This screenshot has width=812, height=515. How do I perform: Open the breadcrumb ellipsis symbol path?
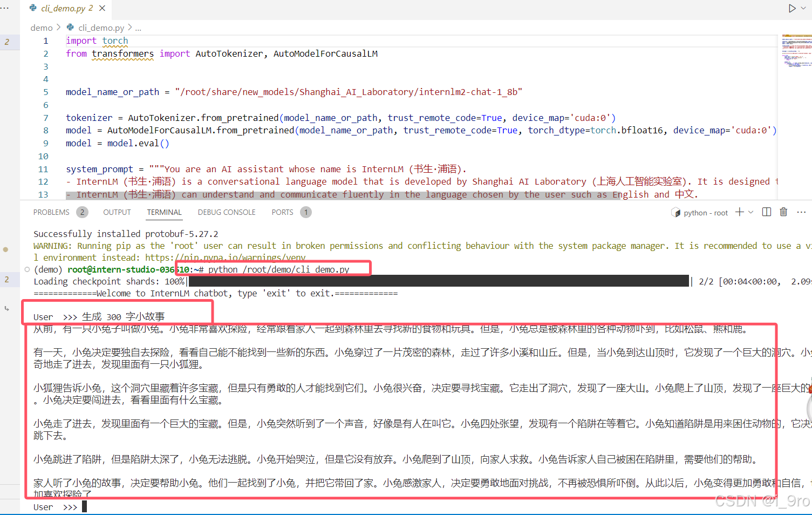138,28
